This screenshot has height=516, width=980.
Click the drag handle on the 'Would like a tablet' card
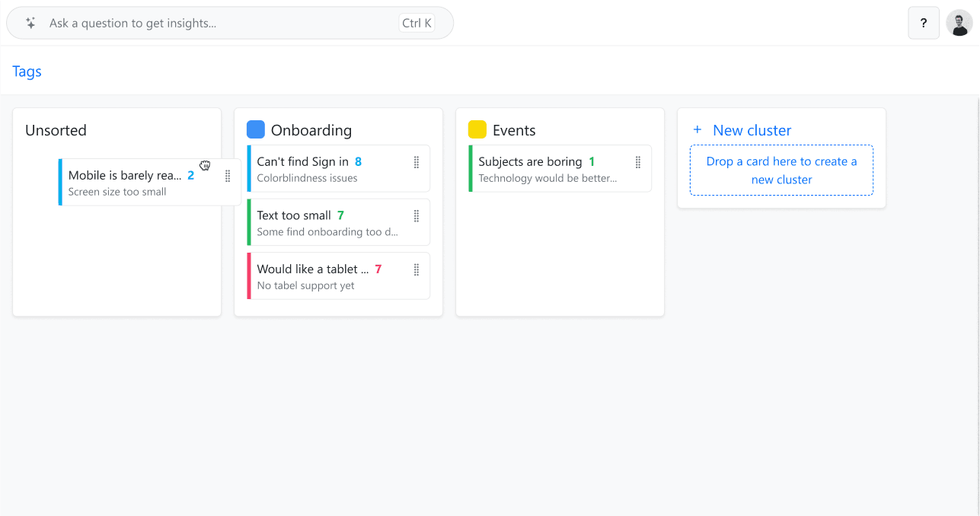point(416,269)
